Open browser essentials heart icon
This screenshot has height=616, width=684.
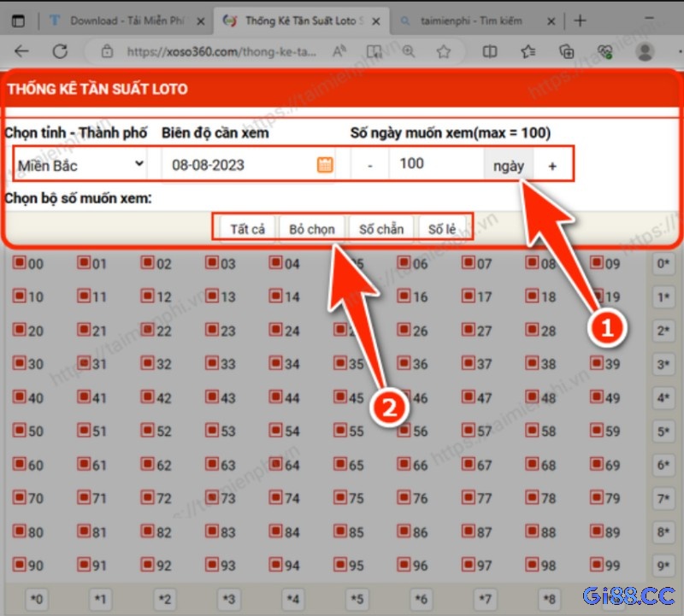[x=605, y=51]
